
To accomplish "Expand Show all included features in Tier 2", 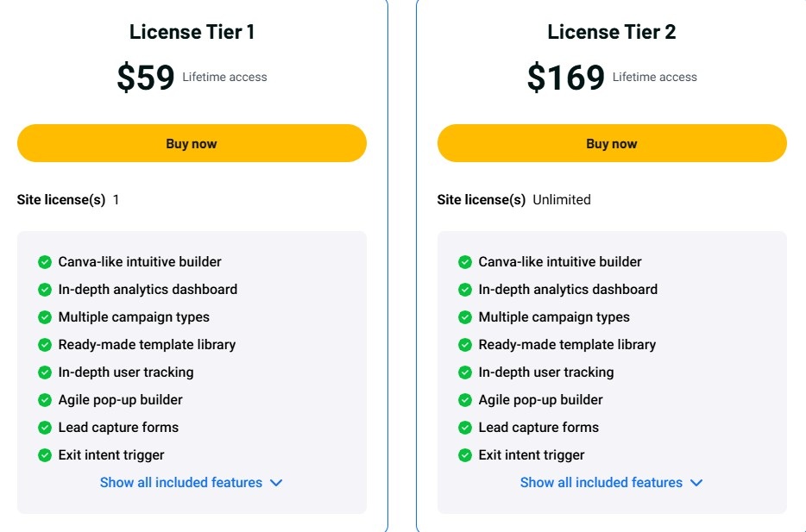I will pos(611,483).
